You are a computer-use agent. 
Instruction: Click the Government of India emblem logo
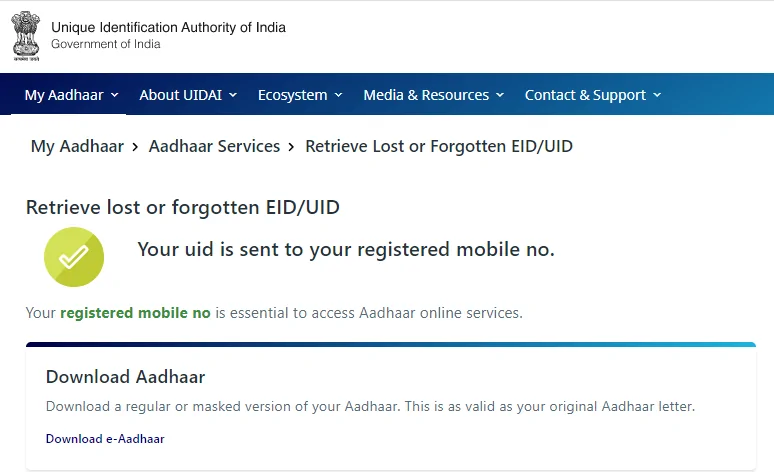pyautogui.click(x=26, y=36)
